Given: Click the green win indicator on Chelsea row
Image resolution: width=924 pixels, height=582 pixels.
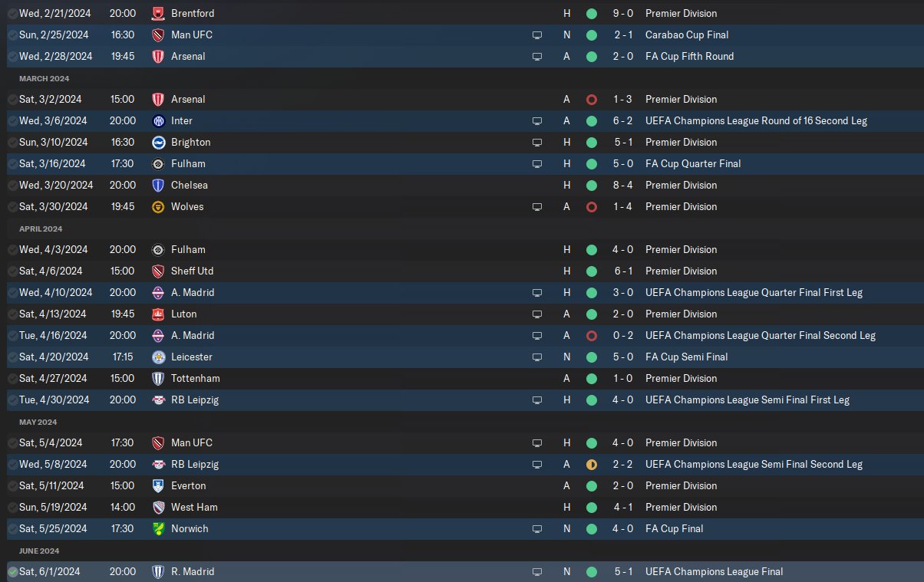Looking at the screenshot, I should coord(591,186).
